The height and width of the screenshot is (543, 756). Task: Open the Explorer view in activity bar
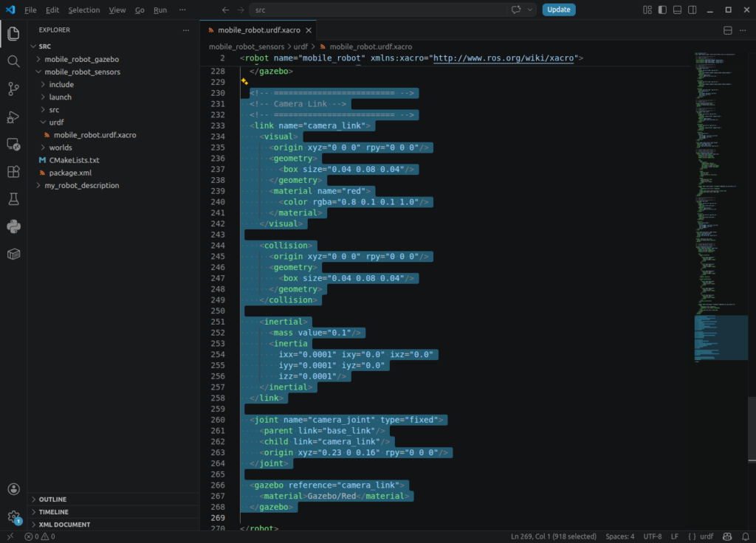click(x=13, y=33)
